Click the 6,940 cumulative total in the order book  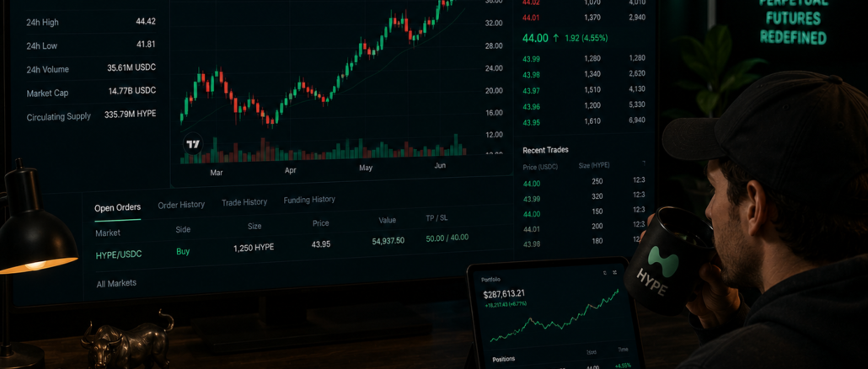(x=637, y=120)
